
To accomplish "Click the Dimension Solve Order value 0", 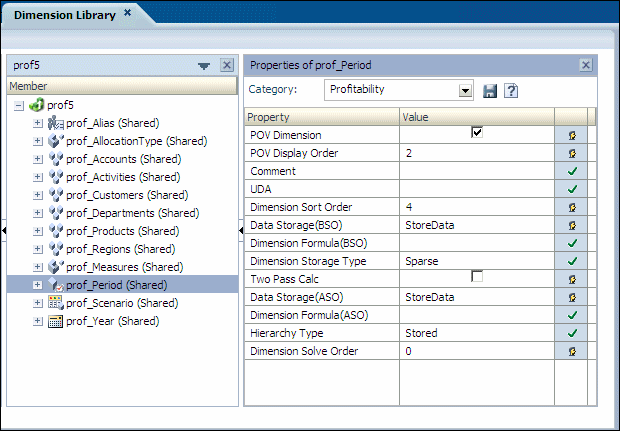I will click(x=408, y=351).
